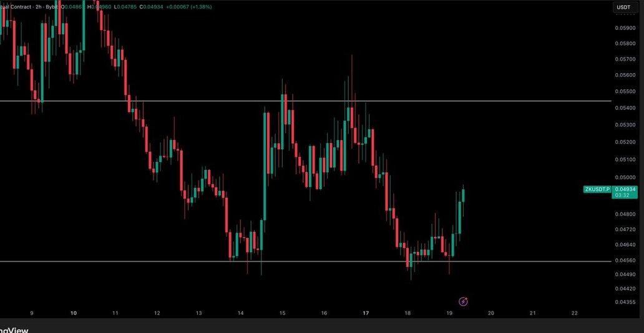Image resolution: width=644 pixels, height=333 pixels.
Task: Click date label 10 on time axis
Action: [74, 313]
